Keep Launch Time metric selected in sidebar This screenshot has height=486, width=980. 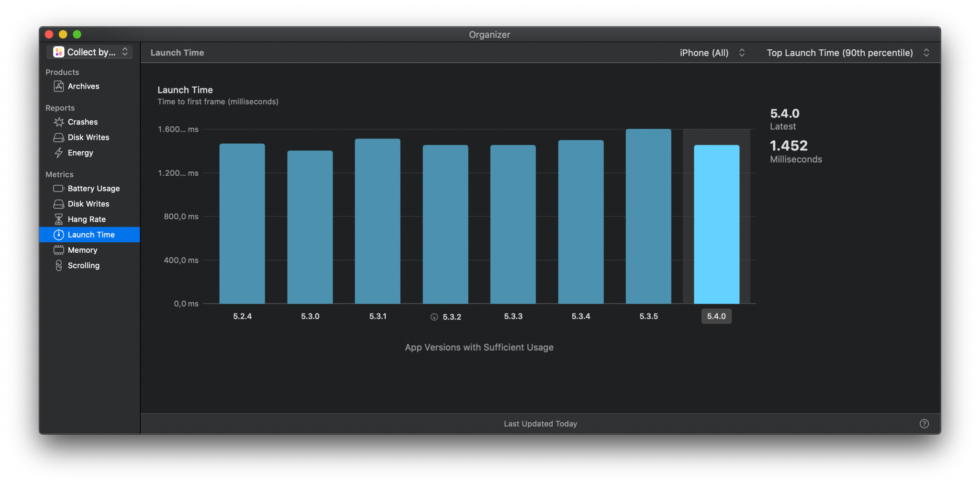[x=91, y=235]
